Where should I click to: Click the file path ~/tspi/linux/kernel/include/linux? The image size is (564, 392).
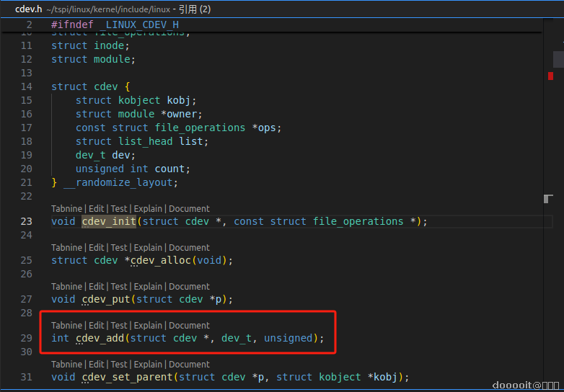tap(108, 9)
